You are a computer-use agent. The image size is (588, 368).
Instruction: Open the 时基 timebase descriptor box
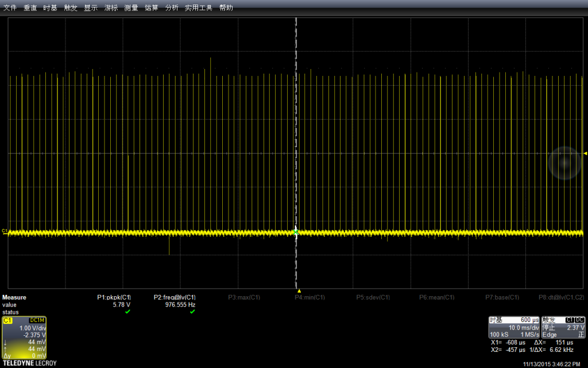point(514,327)
